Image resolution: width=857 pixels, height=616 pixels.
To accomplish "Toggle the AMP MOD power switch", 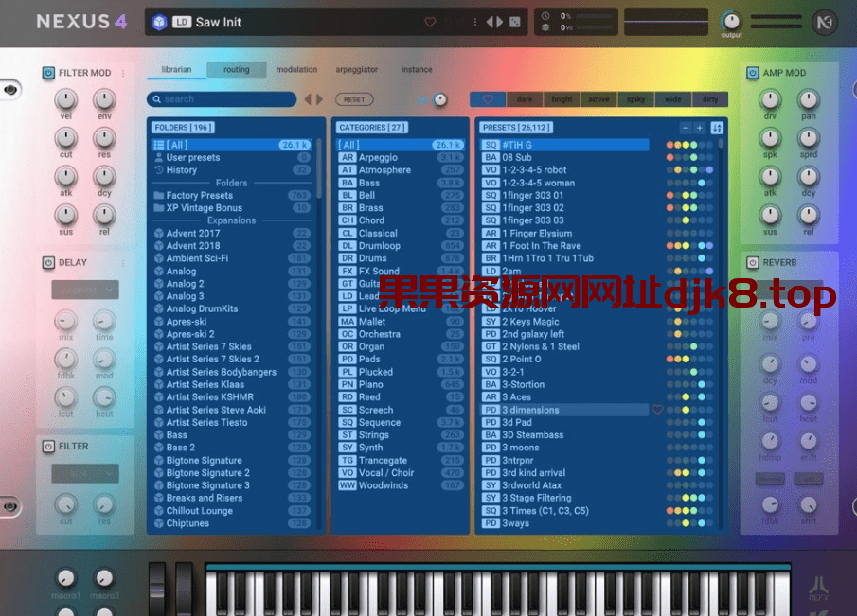I will [753, 72].
